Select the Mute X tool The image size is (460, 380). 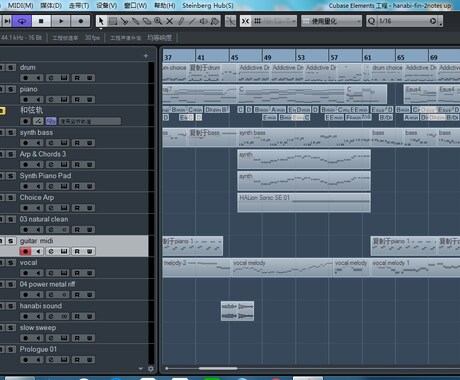pos(169,21)
